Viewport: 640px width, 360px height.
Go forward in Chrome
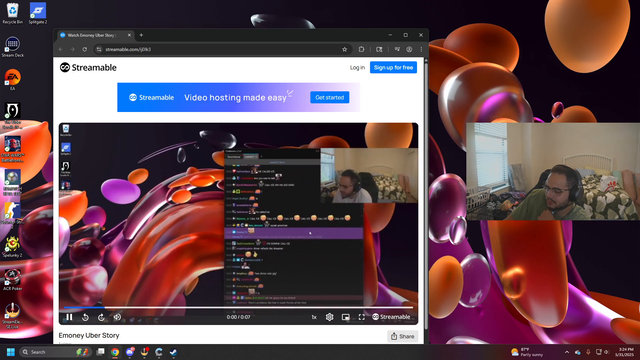73,49
